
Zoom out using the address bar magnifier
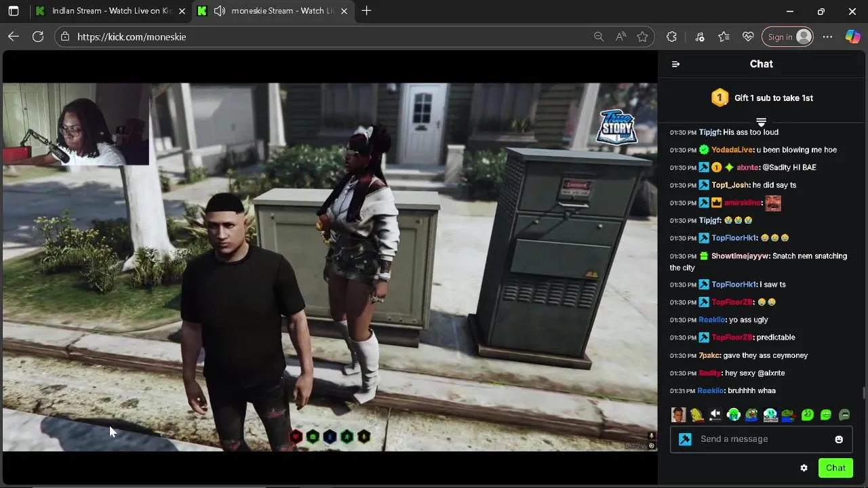pos(599,37)
